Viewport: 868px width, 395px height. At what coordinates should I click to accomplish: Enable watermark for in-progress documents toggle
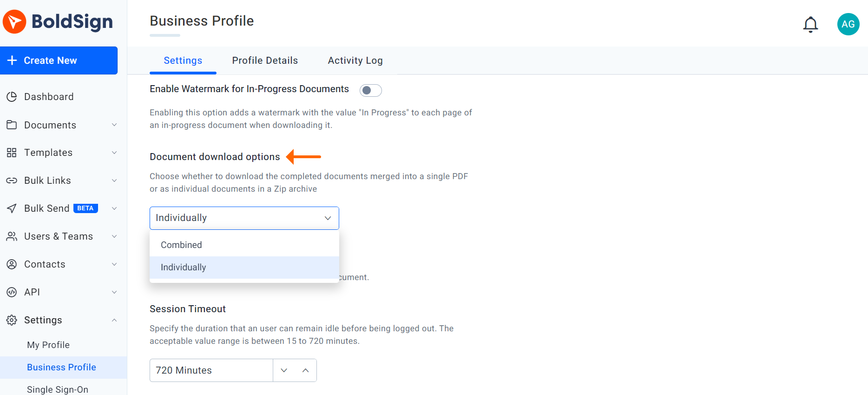point(370,90)
